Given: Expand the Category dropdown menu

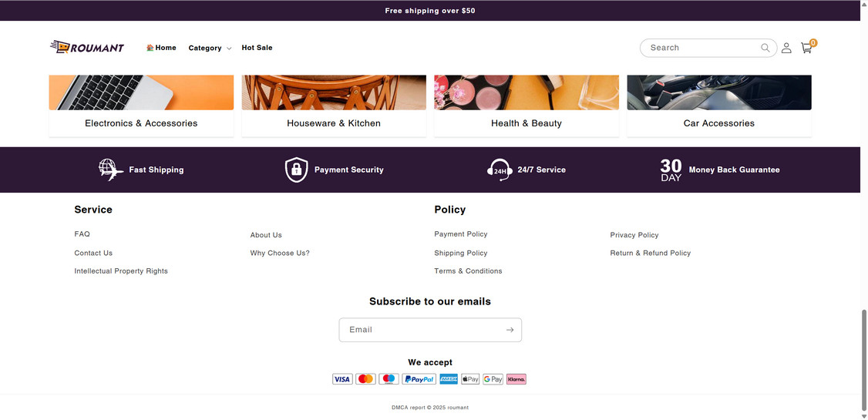Looking at the screenshot, I should click(x=210, y=48).
